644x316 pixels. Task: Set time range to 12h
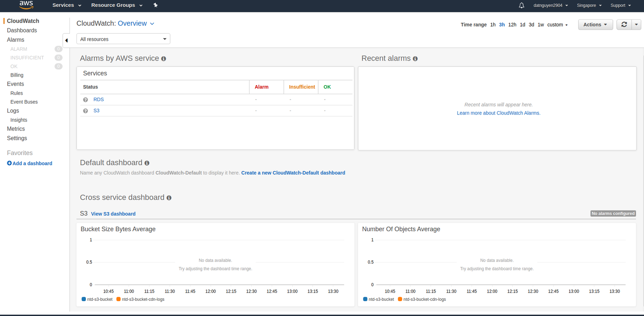(512, 25)
